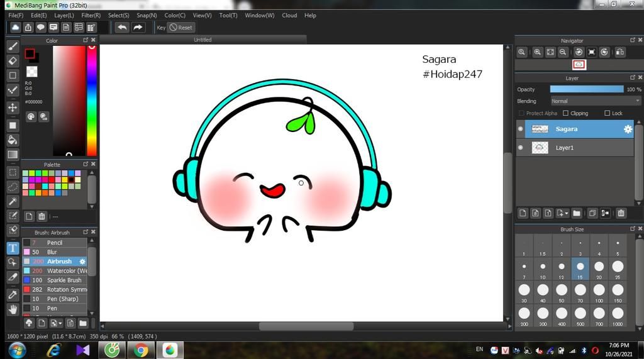Screen dimensions: 644x359
Task: Open the Untitled canvas tab
Action: (x=203, y=40)
